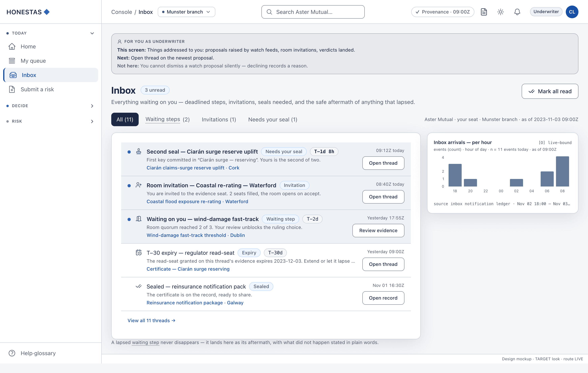Image resolution: width=588 pixels, height=373 pixels.
Task: Click the Invitation tag on Coastal row
Action: [x=294, y=185]
